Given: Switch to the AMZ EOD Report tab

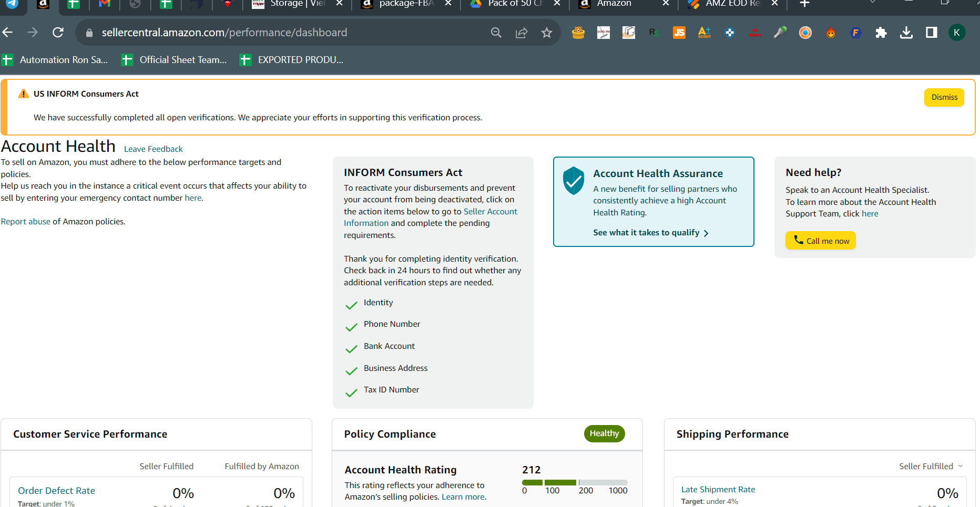Looking at the screenshot, I should point(733,4).
